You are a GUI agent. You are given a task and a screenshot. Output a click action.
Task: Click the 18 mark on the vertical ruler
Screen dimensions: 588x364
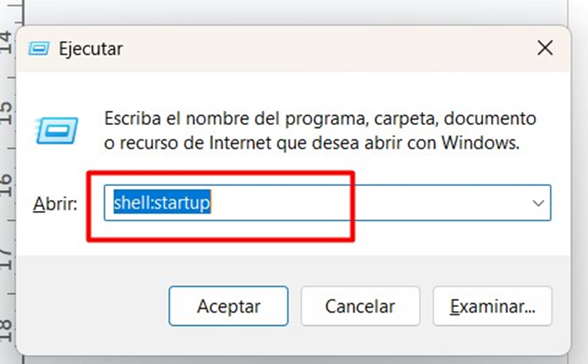coord(6,331)
